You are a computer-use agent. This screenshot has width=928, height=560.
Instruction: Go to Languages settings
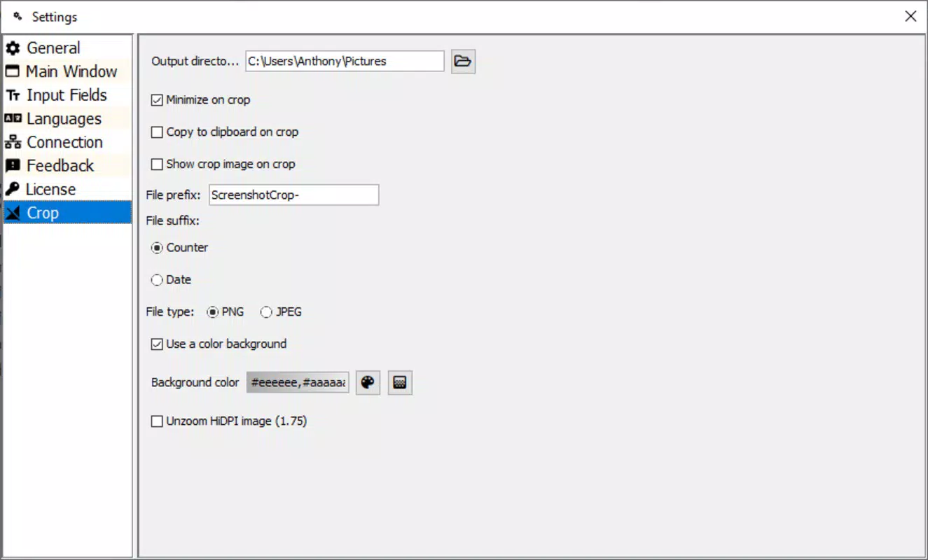[x=67, y=119]
